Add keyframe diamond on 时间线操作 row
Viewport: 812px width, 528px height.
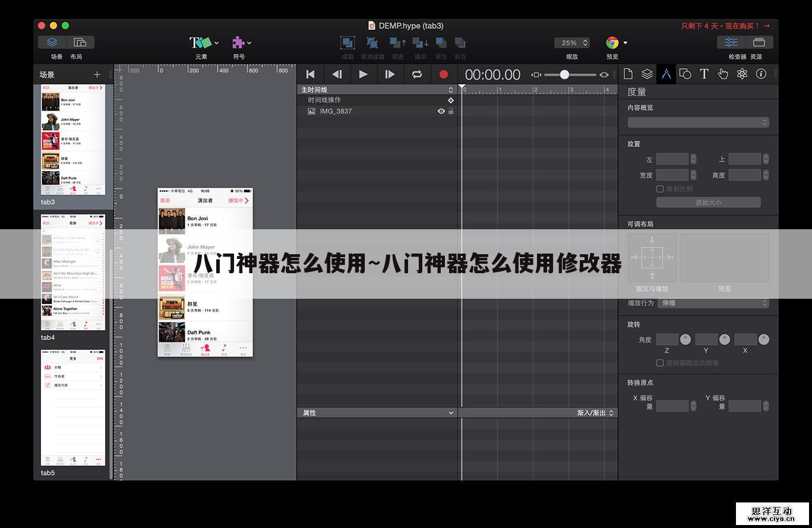451,100
